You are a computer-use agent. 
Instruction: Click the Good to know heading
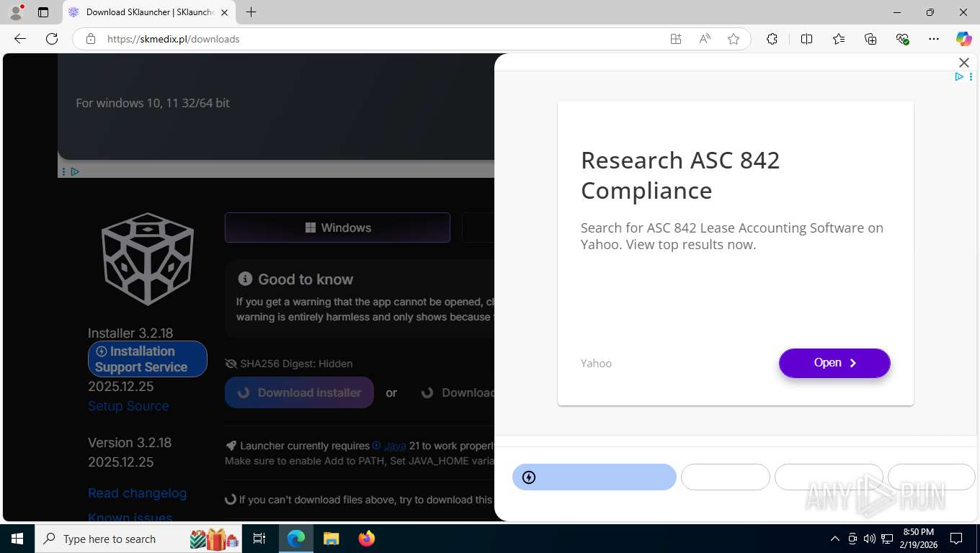click(306, 279)
